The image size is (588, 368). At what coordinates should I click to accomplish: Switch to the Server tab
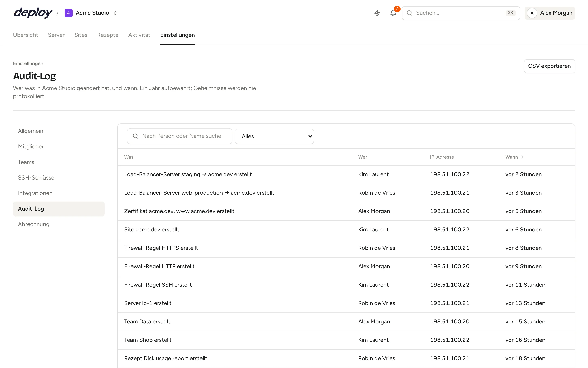tap(56, 35)
